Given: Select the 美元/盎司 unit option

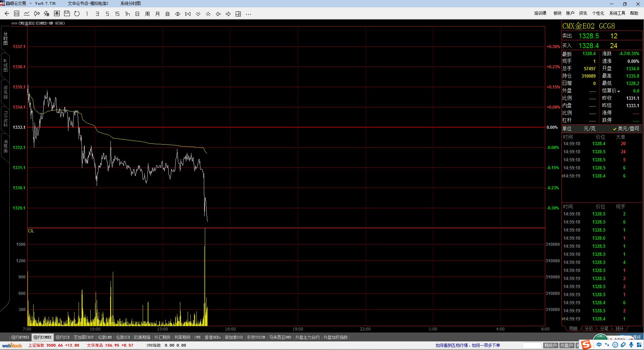Looking at the screenshot, I should (628, 128).
